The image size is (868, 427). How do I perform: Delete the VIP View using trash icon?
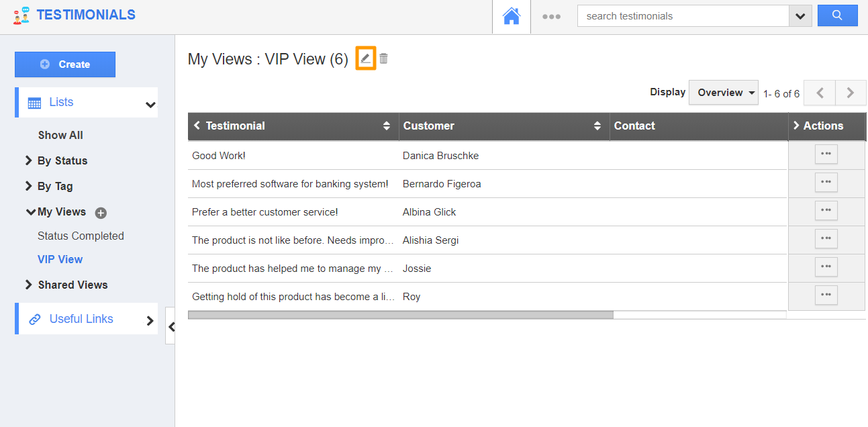(x=383, y=58)
